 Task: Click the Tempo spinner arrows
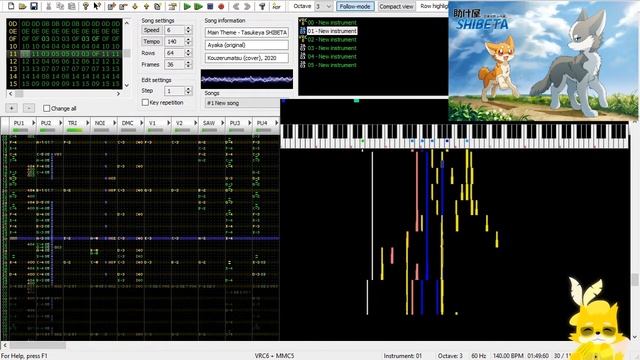188,41
